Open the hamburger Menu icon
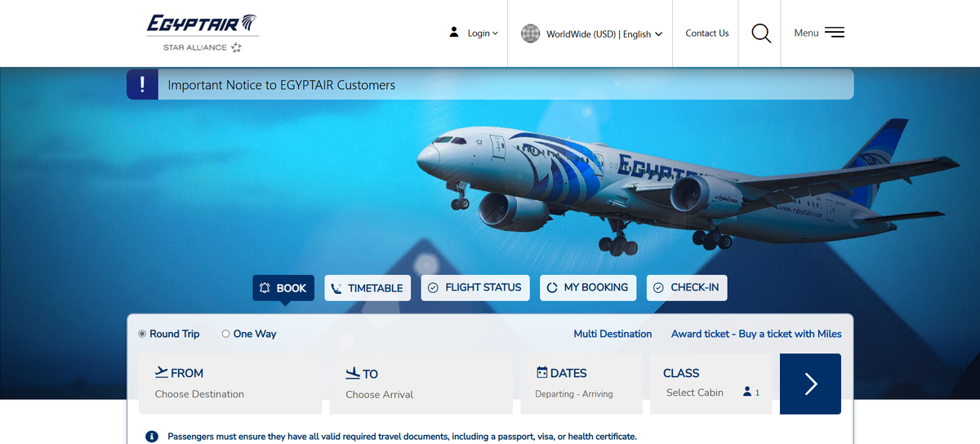The width and height of the screenshot is (980, 444). pos(834,33)
